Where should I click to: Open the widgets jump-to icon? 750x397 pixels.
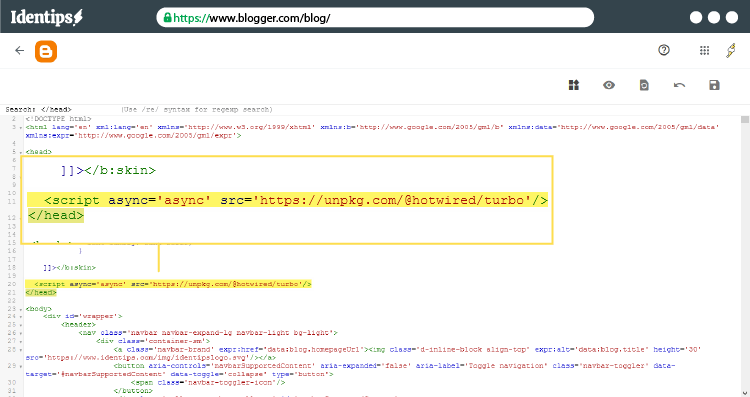[x=574, y=85]
